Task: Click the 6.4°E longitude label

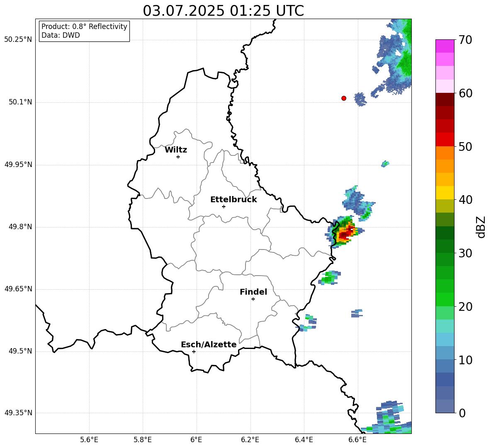Action: [304, 440]
